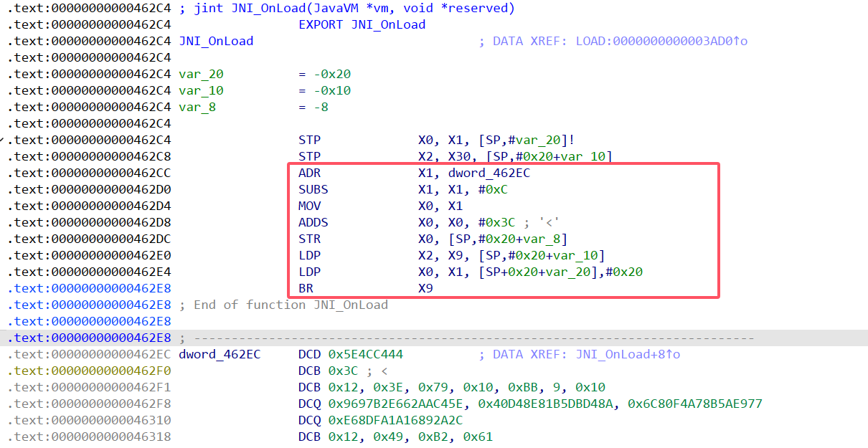
Task: Click the DCB 0x3C byte line
Action: click(343, 371)
